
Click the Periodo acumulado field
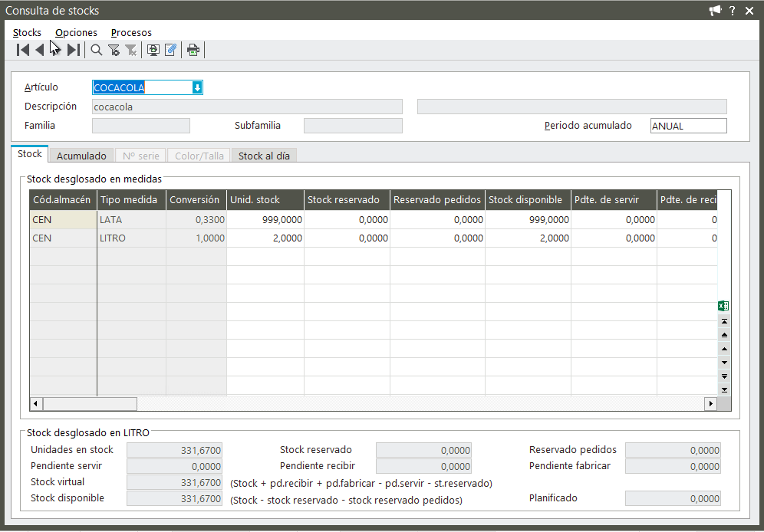coord(687,126)
